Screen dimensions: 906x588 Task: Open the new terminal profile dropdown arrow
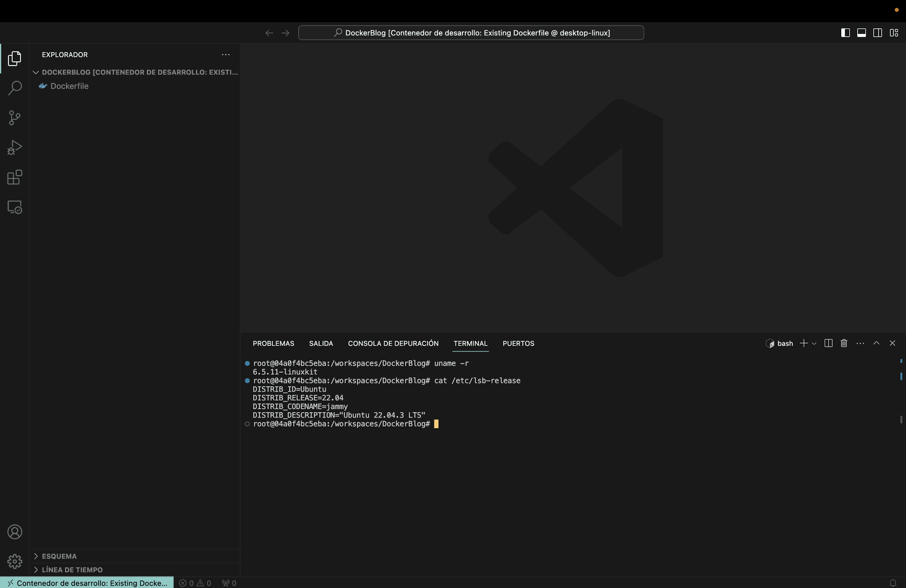pos(814,344)
